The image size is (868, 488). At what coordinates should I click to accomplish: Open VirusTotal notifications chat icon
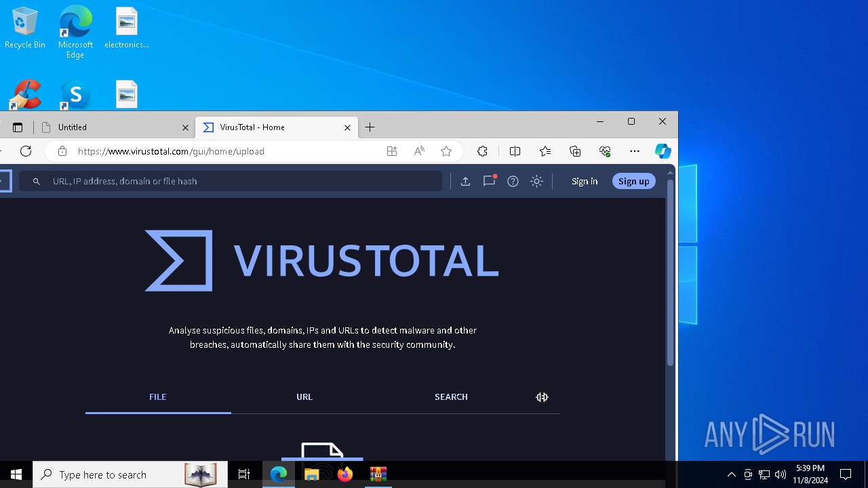pyautogui.click(x=489, y=181)
